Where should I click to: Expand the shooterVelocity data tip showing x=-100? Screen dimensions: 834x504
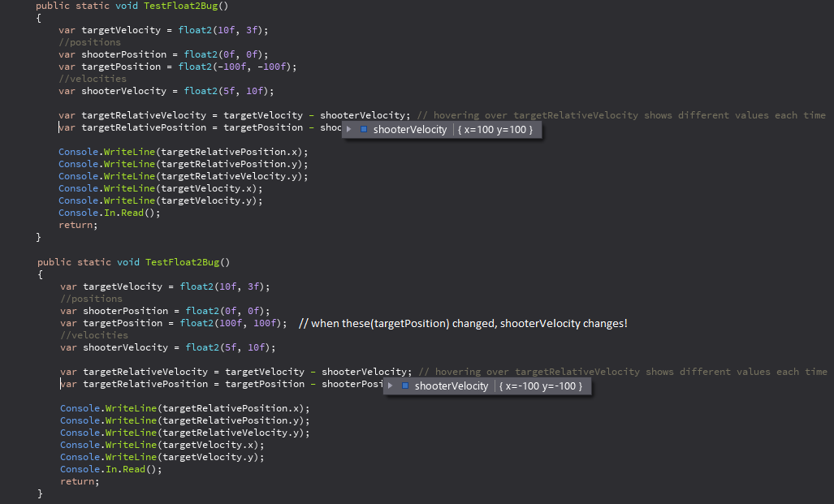tap(391, 386)
